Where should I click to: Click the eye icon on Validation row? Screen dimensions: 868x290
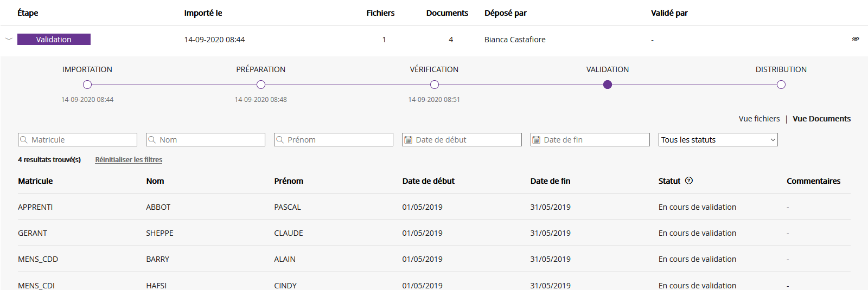856,39
